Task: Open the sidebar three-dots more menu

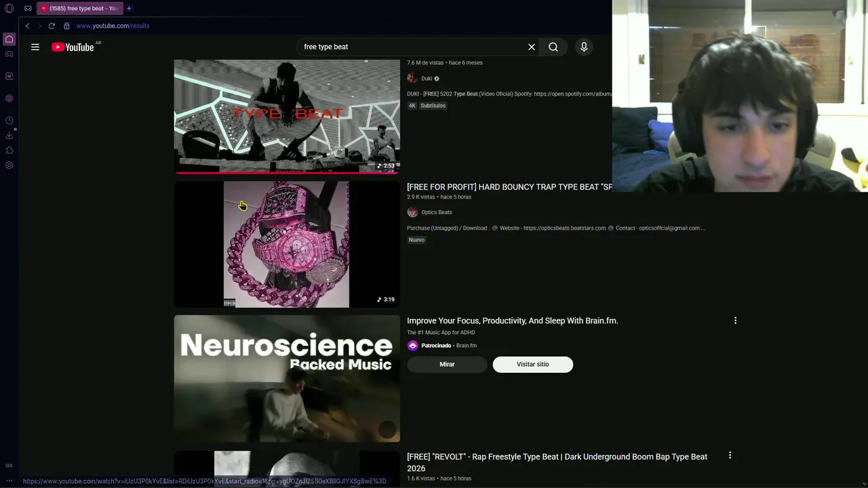Action: [x=9, y=481]
